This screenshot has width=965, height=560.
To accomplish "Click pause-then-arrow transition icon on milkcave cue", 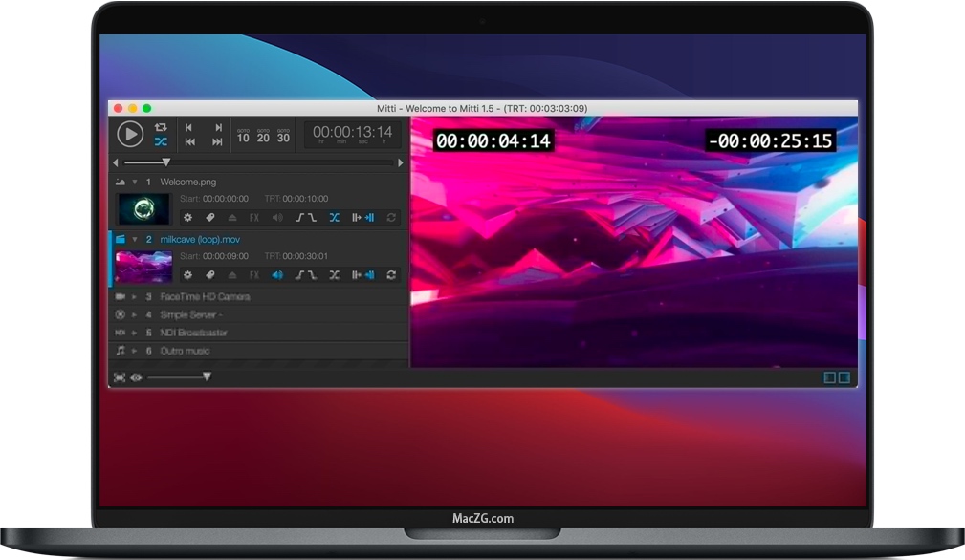I will coord(357,275).
